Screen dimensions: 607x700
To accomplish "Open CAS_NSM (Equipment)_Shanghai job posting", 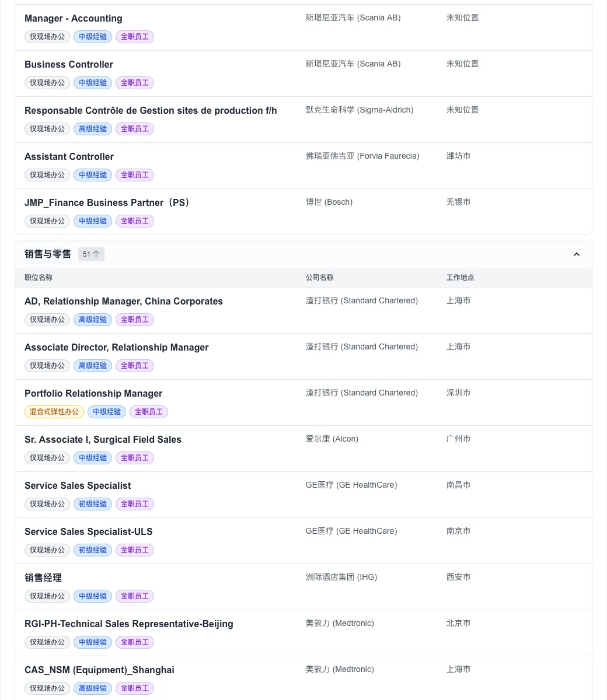I will pyautogui.click(x=99, y=670).
